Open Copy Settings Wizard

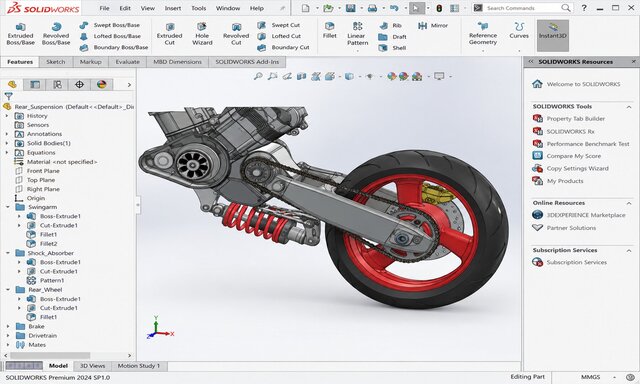[570, 168]
